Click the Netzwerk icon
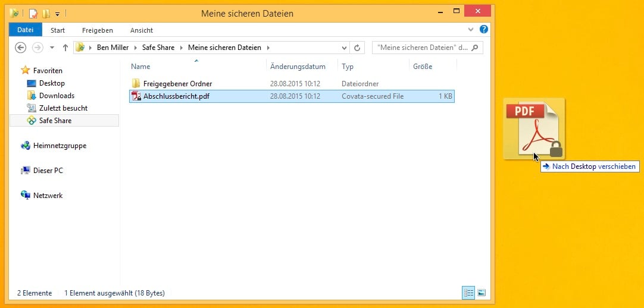Viewport: 644px width, 308px height. coord(26,196)
